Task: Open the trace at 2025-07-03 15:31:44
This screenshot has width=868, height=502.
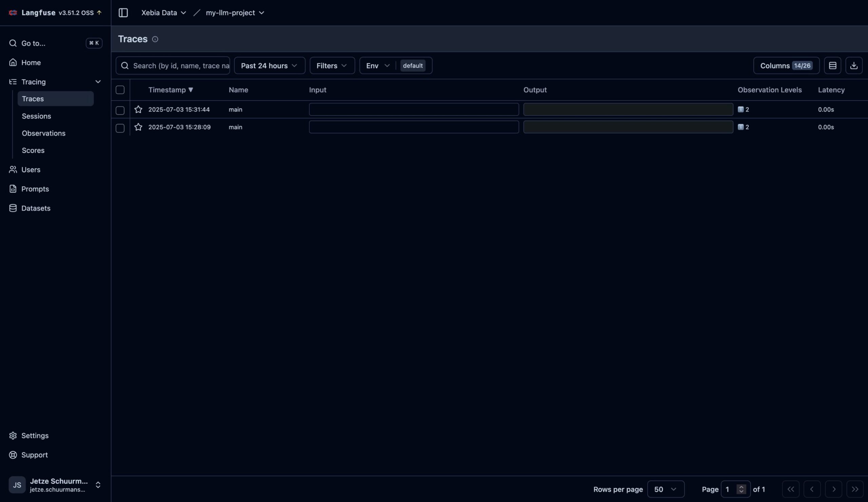Action: (x=179, y=110)
